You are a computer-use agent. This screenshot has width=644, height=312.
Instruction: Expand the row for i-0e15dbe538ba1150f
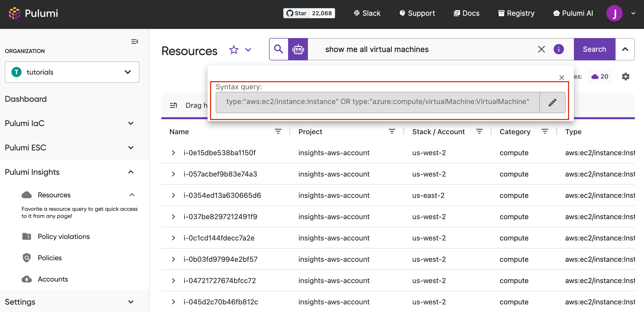pyautogui.click(x=174, y=152)
